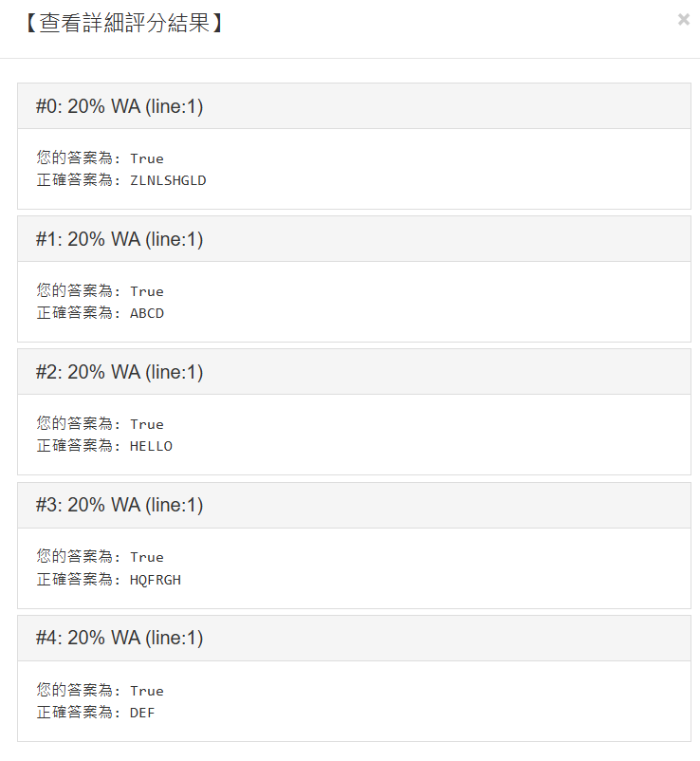Click the correct answer ZLNLSHGLD text
The image size is (700, 761).
pos(168,179)
